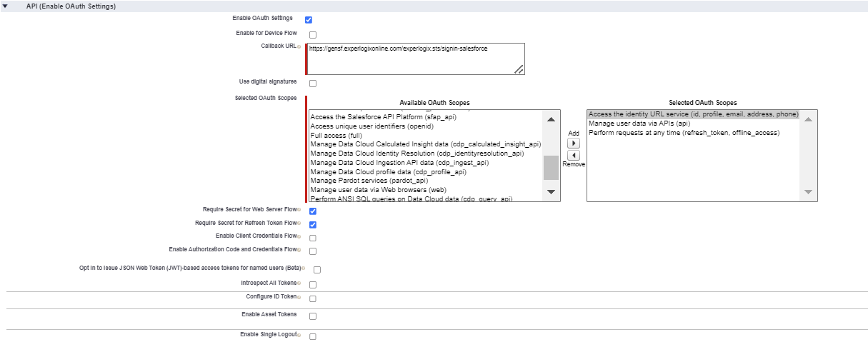Select Perform ANSI SQL queries on Data Cloud scope
The image size is (868, 357).
click(426, 198)
